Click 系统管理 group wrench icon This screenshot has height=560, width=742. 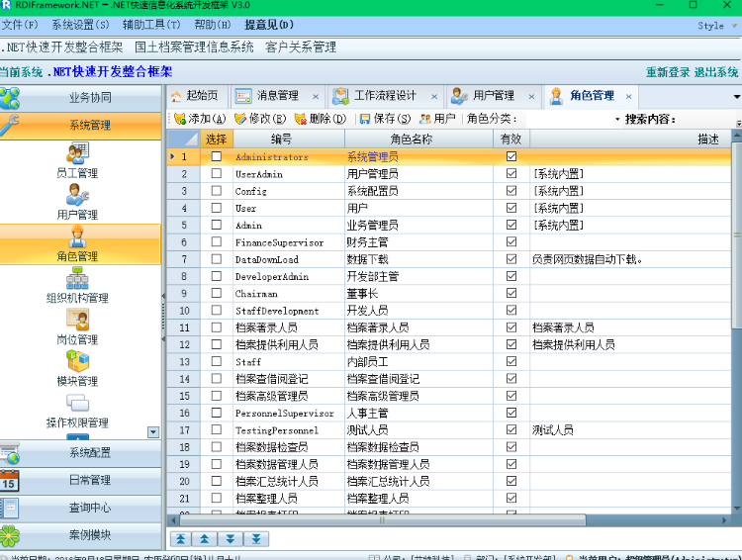10,126
